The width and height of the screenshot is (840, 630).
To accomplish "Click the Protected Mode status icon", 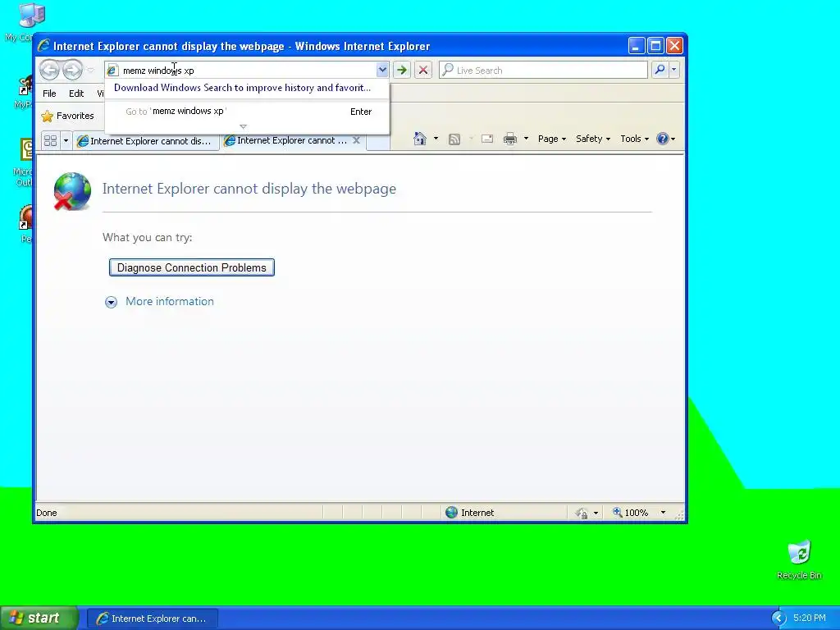I will pos(582,514).
